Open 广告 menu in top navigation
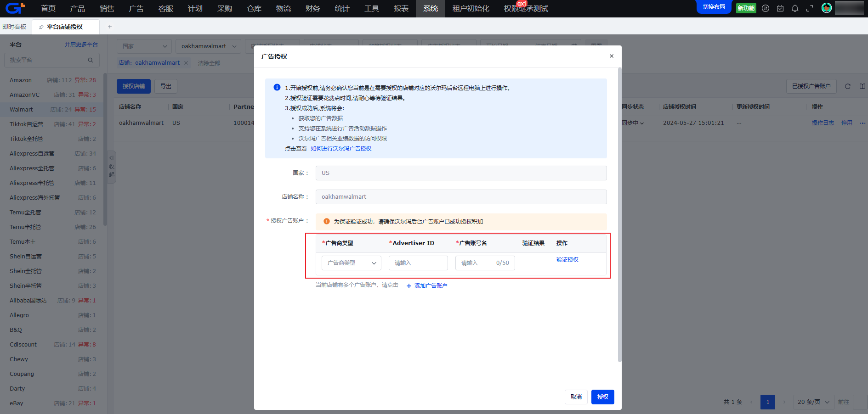Viewport: 868px width, 414px height. pyautogui.click(x=136, y=9)
